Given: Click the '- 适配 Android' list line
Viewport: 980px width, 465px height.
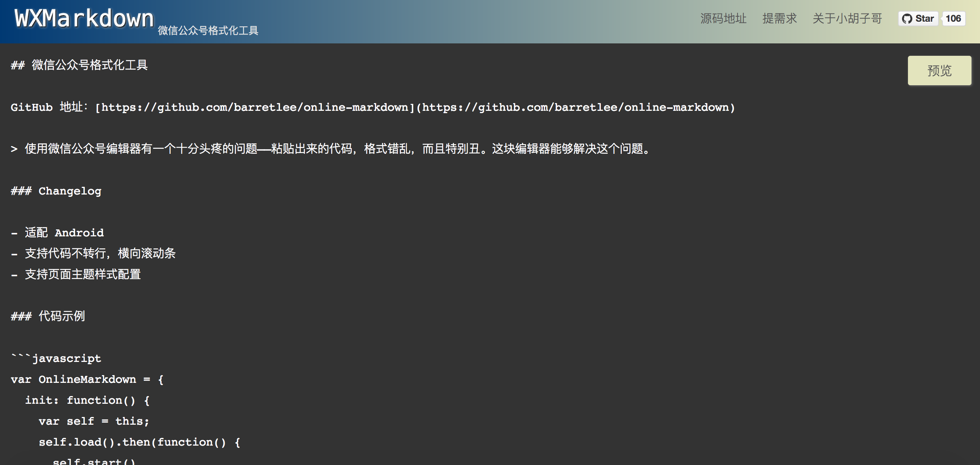Looking at the screenshot, I should tap(57, 232).
